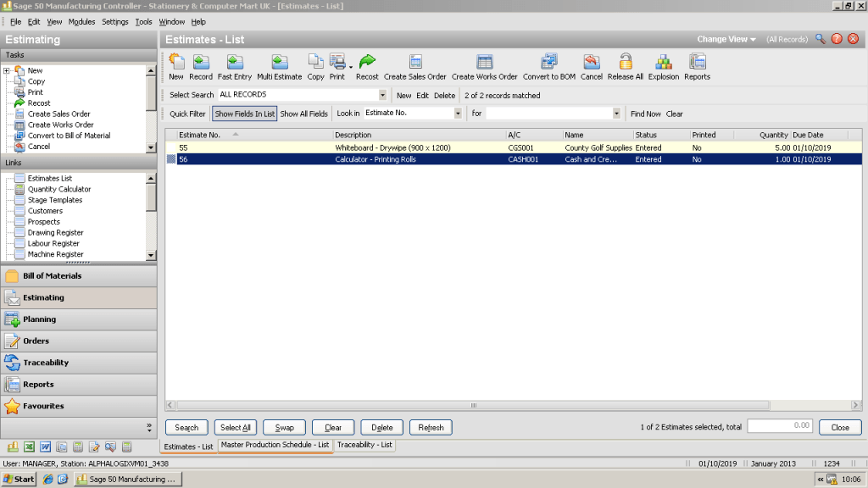Click Create Works Order in Tasks pane
Viewport: 868px width, 488px height.
click(61, 125)
